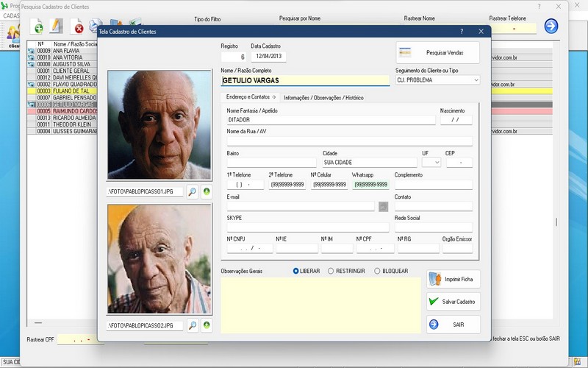The width and height of the screenshot is (588, 368).
Task: Select the LIBERAR radio option
Action: [x=296, y=271]
